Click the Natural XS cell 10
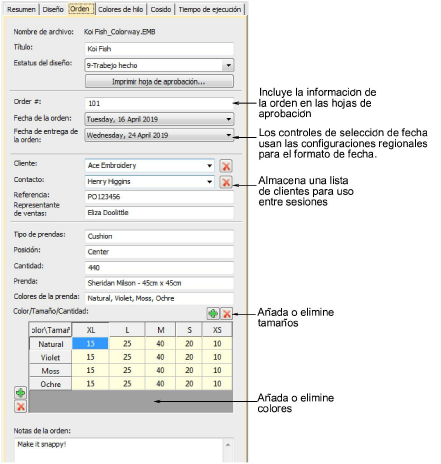Viewport: 441px width, 464px height. tap(217, 344)
